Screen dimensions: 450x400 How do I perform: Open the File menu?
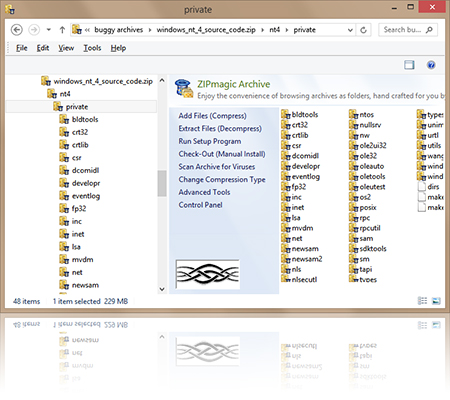coord(22,48)
